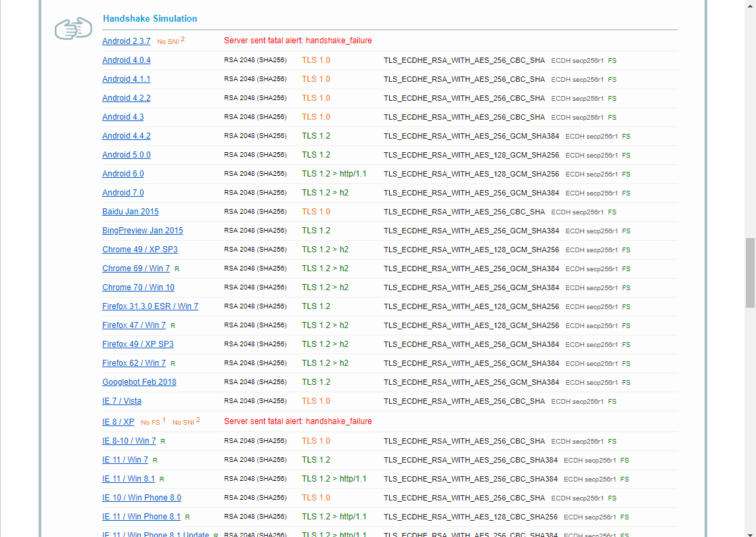Click RSA 2048 (SHA256) in the Baidu Jan 2015 row
756x537 pixels.
tap(256, 212)
